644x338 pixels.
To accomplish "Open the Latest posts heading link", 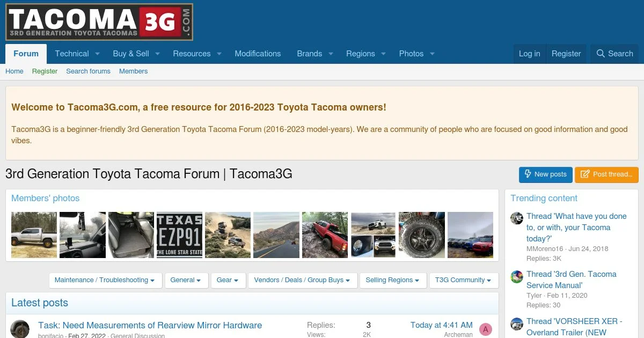I will [x=40, y=303].
